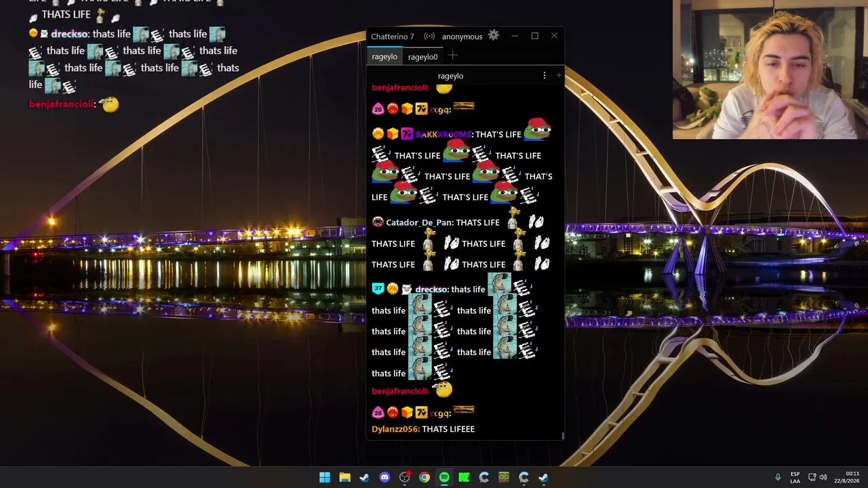Add a new Chatterino tab with the plus
Screen dimensions: 868x488
pyautogui.click(x=452, y=56)
